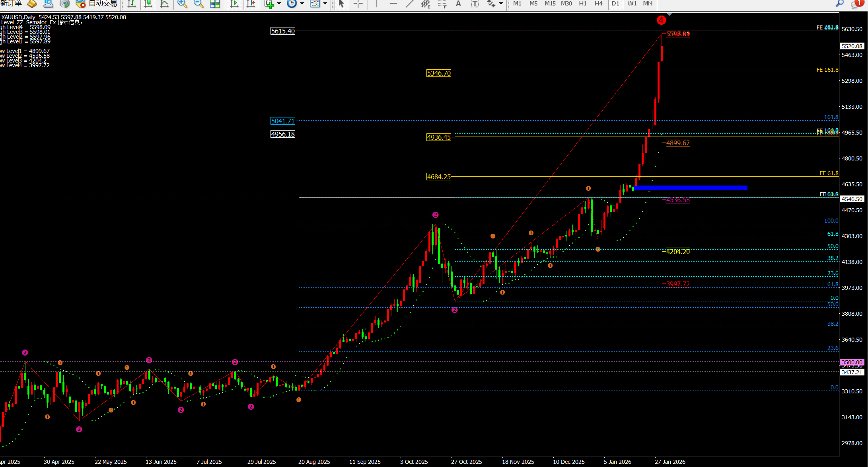The width and height of the screenshot is (868, 467).
Task: Click the blue rectangle zone on chart
Action: (x=690, y=188)
